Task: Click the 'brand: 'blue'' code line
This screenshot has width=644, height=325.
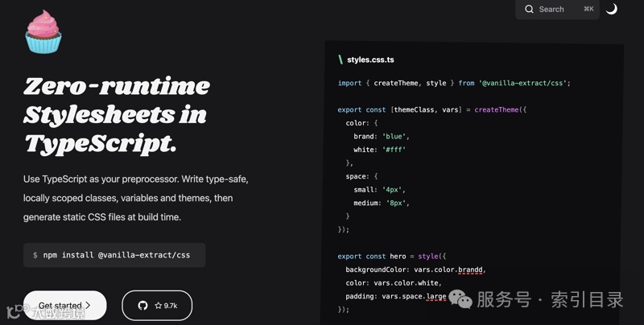Action: point(382,136)
